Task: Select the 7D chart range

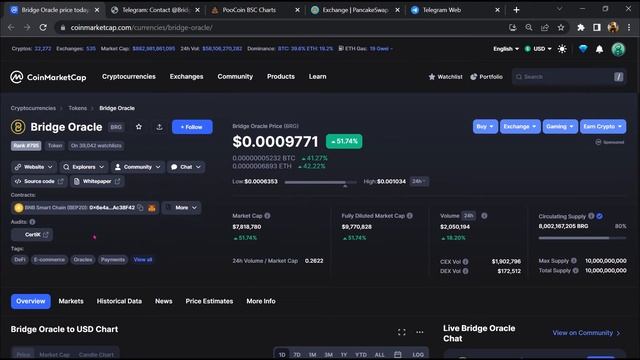Action: (x=297, y=355)
